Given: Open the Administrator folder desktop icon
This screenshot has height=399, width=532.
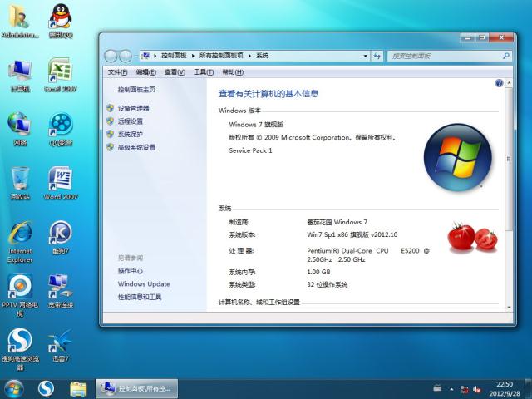Looking at the screenshot, I should tap(20, 21).
